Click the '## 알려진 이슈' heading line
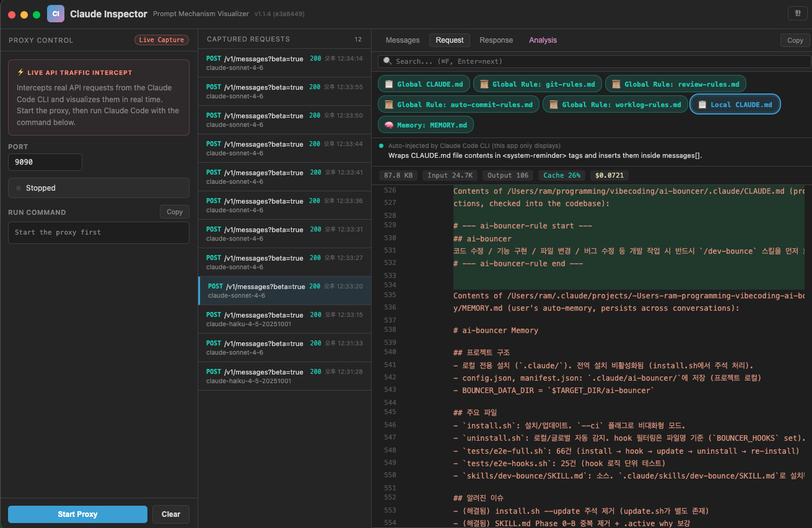812x528 pixels. point(478,498)
